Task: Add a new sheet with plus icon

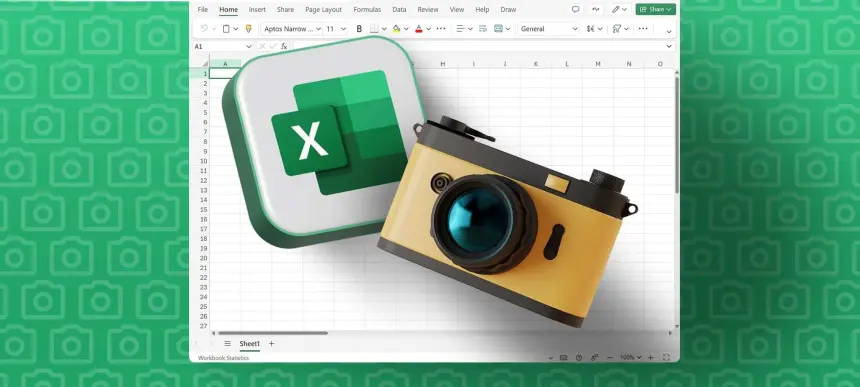Action: [x=271, y=344]
